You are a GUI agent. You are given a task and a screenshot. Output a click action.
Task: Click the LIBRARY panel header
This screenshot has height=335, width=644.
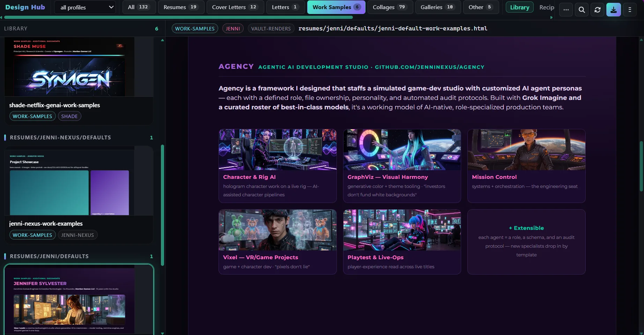click(x=16, y=29)
